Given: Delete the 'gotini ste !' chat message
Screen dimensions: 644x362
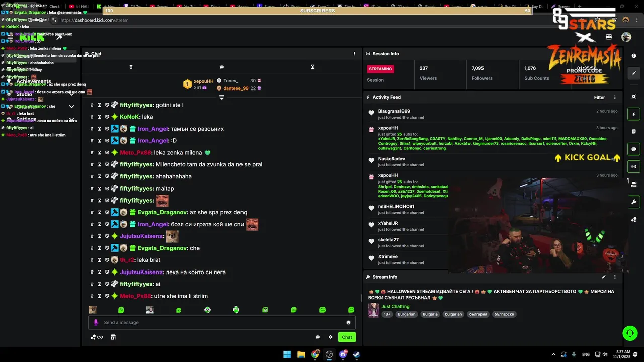Looking at the screenshot, I should pyautogui.click(x=92, y=105).
